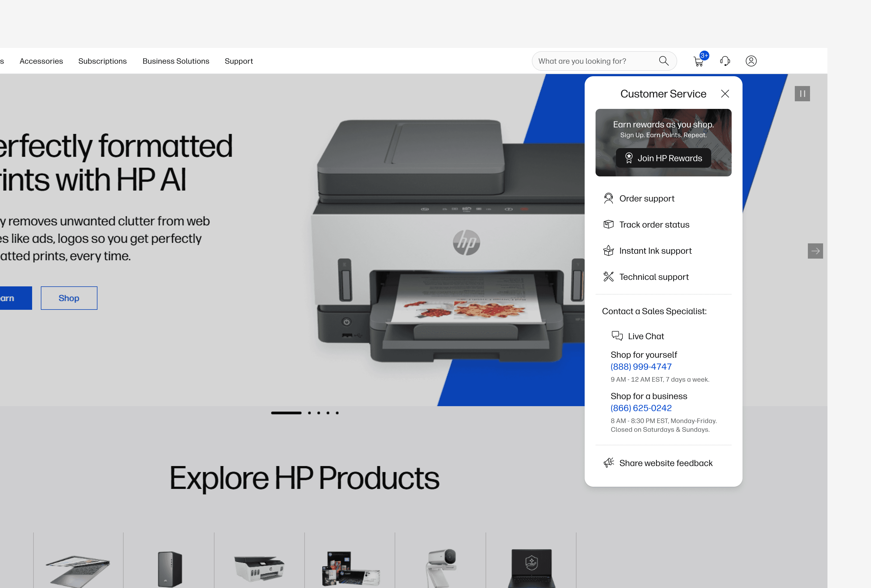Viewport: 871px width, 588px height.
Task: Open the Support menu item
Action: (239, 61)
